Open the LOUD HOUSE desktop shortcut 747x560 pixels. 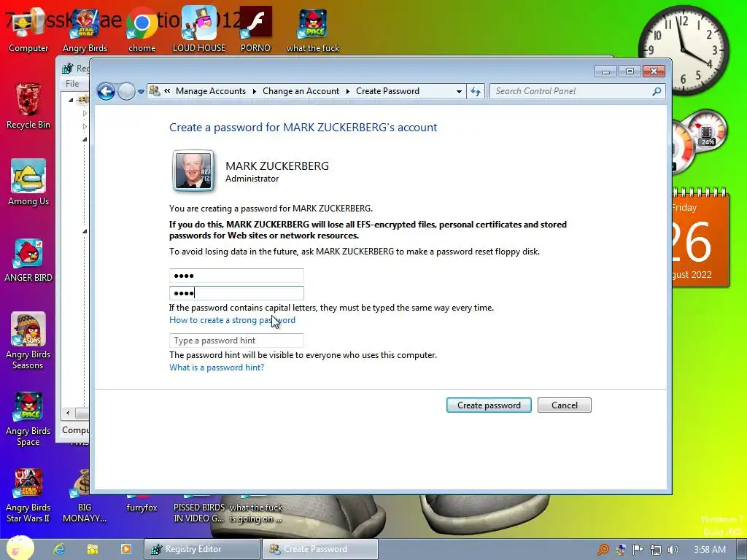198,30
